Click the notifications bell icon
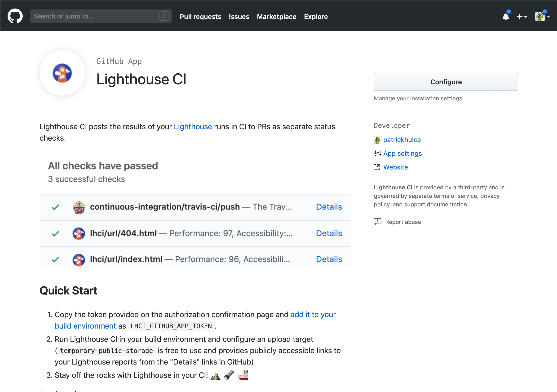 [506, 17]
